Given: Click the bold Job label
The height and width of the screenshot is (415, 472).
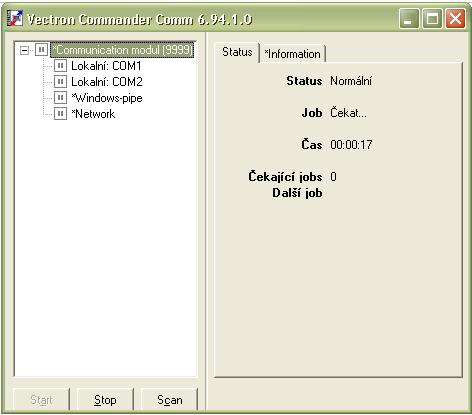Looking at the screenshot, I should pyautogui.click(x=312, y=113).
